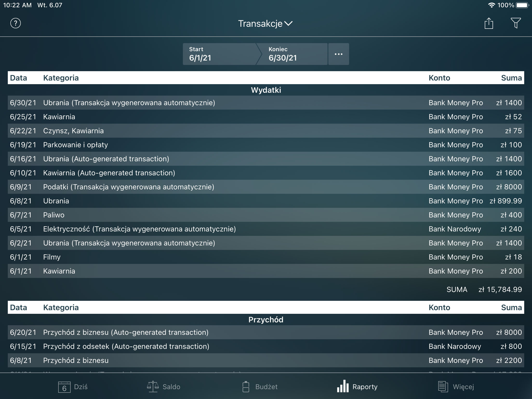Switch to the Budżet tab
Image resolution: width=532 pixels, height=399 pixels.
tap(260, 387)
